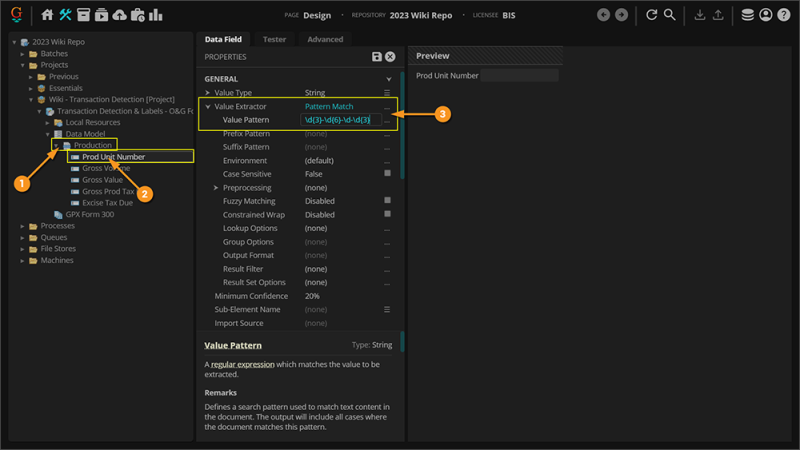Save properties with the disk icon

pos(377,57)
